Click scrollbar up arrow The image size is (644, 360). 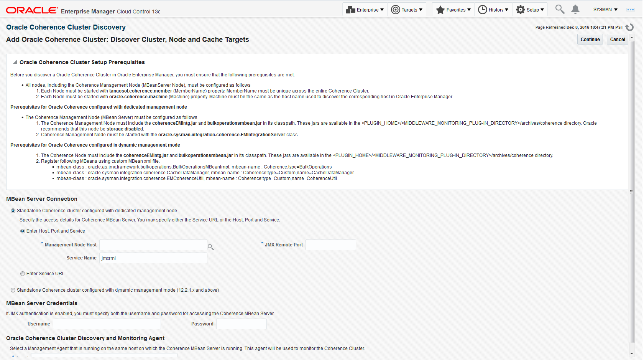[x=632, y=37]
